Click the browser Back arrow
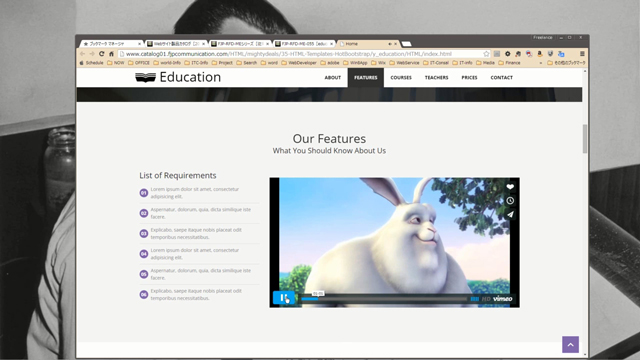 (82, 54)
